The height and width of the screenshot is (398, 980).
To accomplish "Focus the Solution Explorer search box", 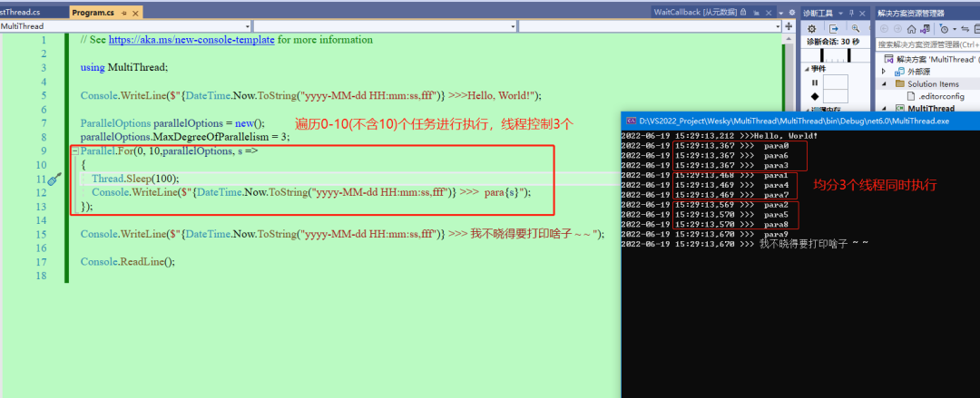I will (x=927, y=44).
